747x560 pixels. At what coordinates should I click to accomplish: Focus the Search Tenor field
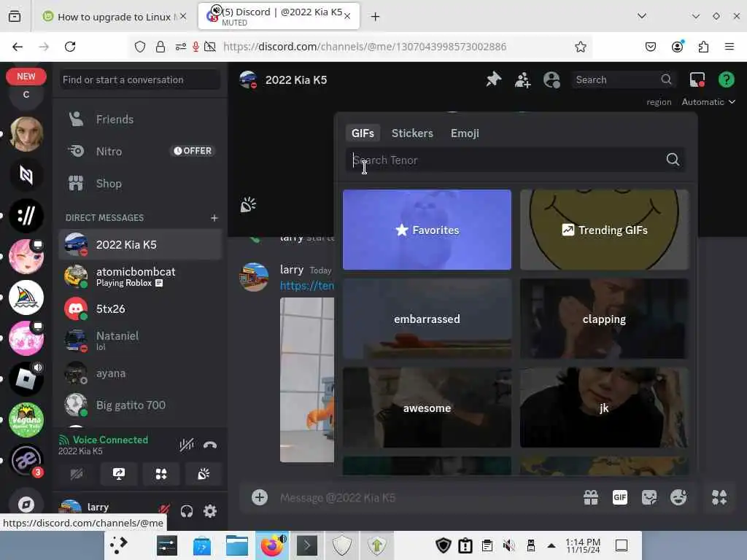[x=516, y=160]
